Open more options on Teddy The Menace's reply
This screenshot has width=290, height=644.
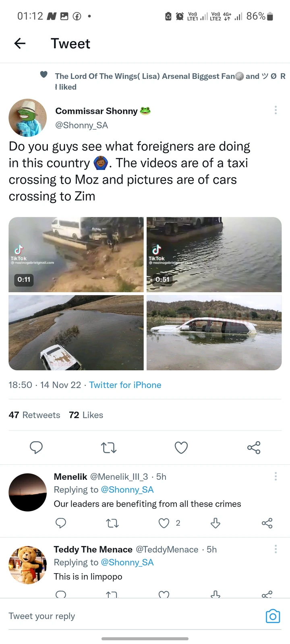coord(275,549)
